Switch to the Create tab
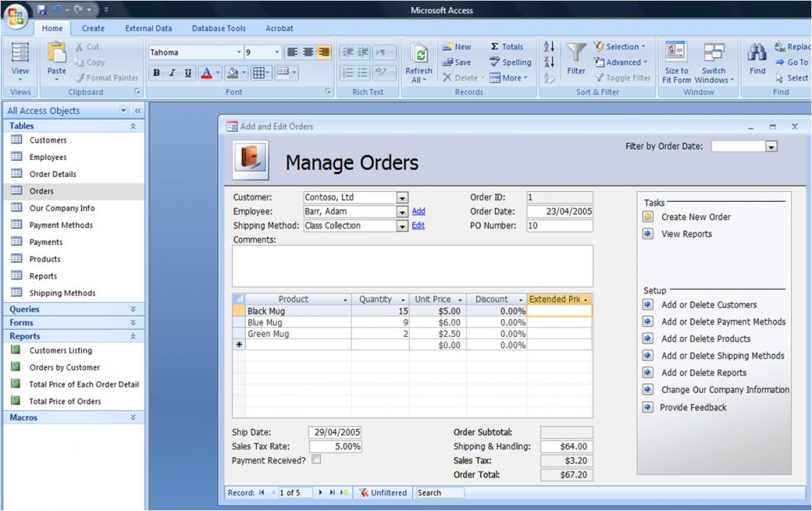Viewport: 812px width, 511px height. point(94,29)
